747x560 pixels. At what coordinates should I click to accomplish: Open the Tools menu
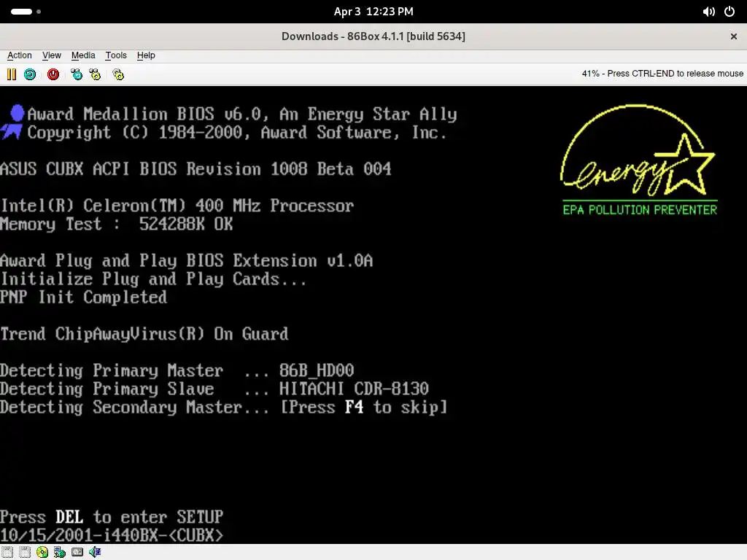tap(116, 55)
